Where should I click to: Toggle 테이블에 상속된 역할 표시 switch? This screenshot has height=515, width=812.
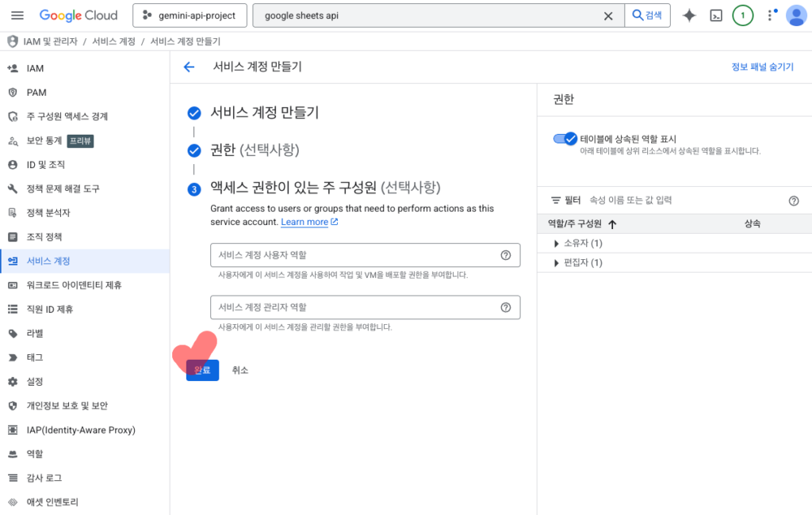click(565, 139)
